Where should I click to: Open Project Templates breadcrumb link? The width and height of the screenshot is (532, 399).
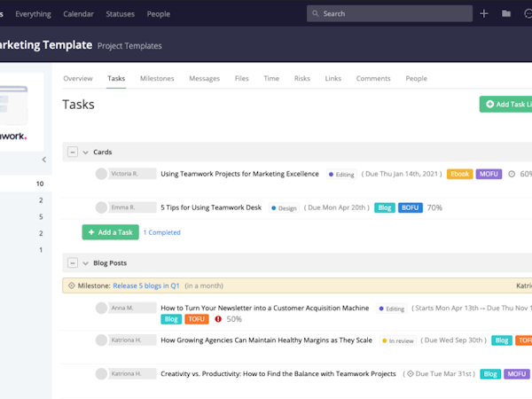click(129, 46)
